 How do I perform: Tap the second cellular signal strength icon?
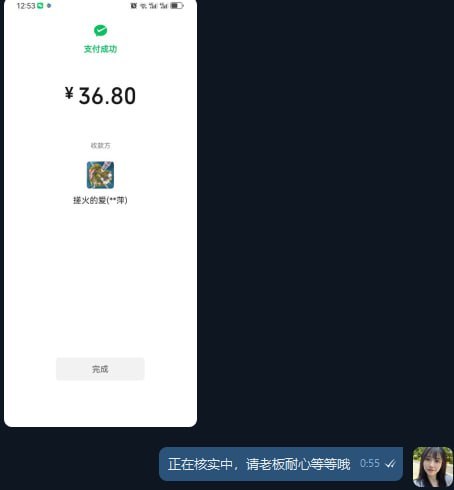163,6
